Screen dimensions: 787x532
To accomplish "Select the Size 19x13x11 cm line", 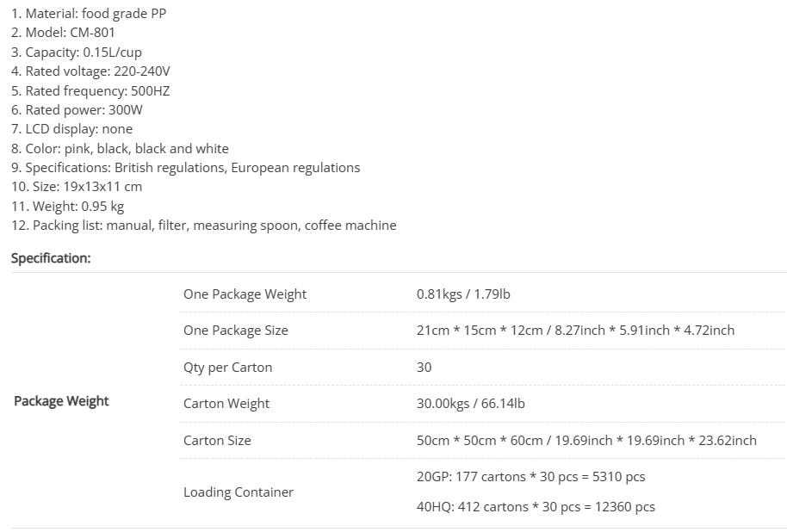I will tap(77, 187).
